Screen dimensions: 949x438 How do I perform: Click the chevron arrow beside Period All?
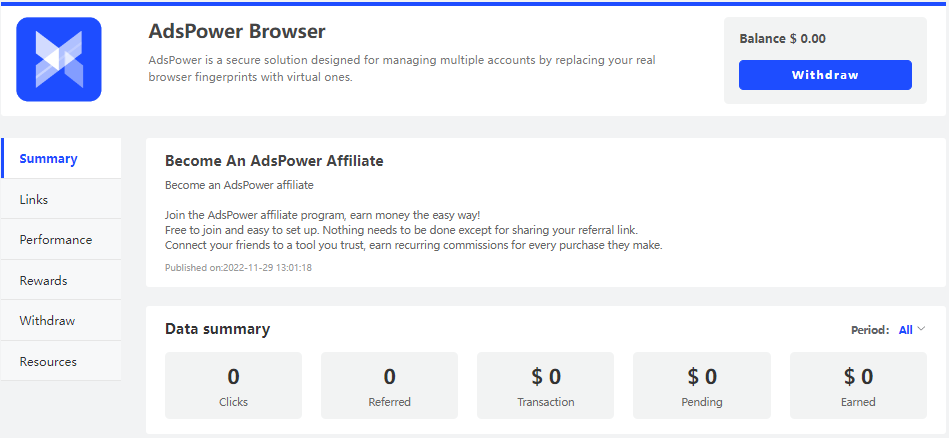click(921, 329)
